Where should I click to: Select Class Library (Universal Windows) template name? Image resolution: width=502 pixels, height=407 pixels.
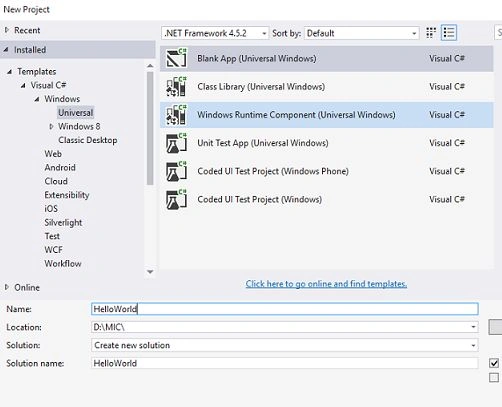click(261, 87)
